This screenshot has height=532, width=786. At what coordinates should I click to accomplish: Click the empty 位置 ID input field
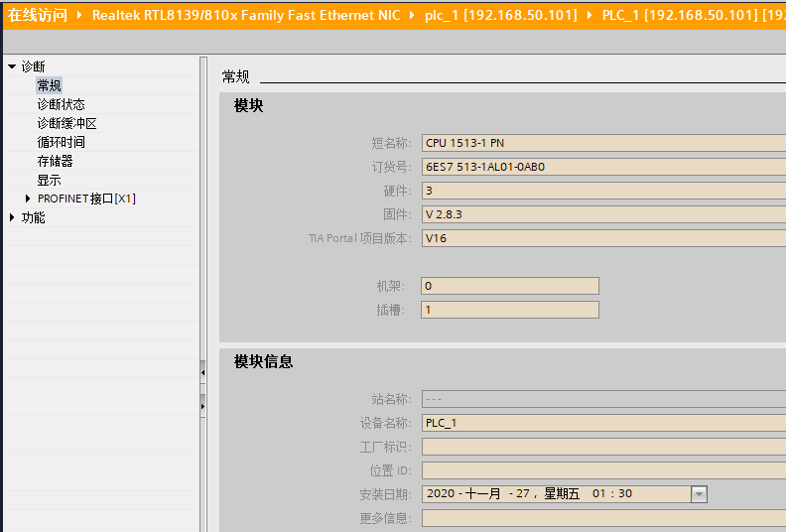[602, 470]
